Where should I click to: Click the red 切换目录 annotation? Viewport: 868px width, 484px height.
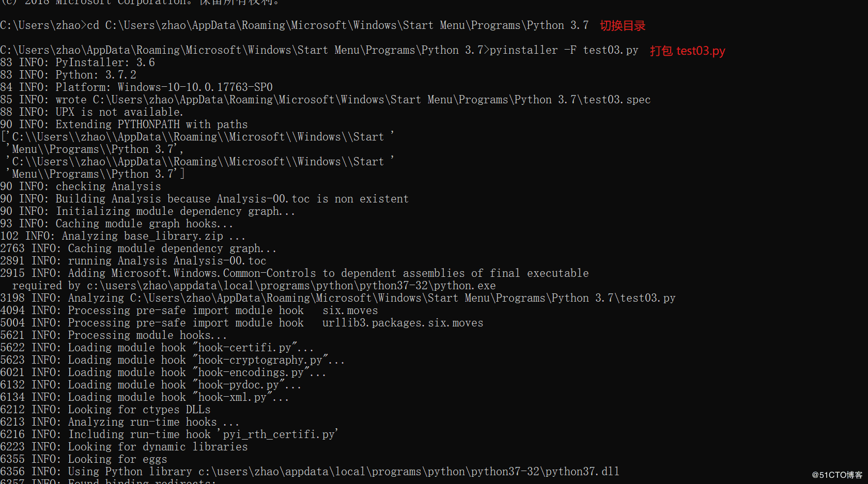coord(623,26)
